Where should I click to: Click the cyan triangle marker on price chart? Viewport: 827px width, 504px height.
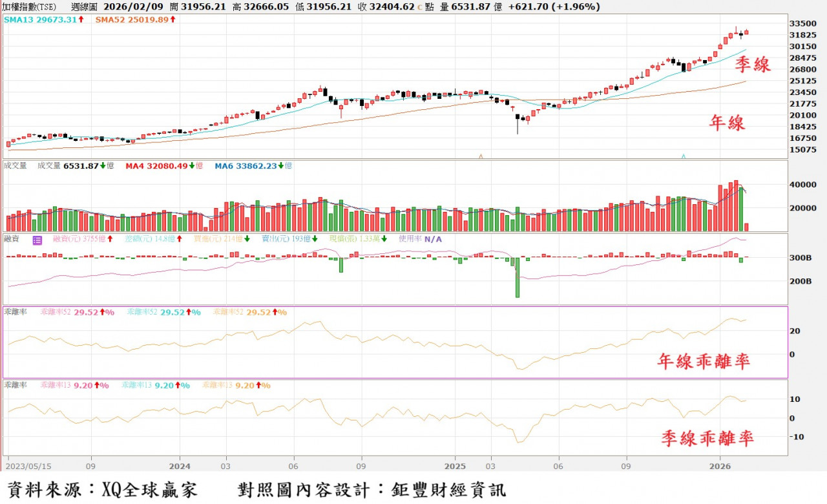[684, 156]
